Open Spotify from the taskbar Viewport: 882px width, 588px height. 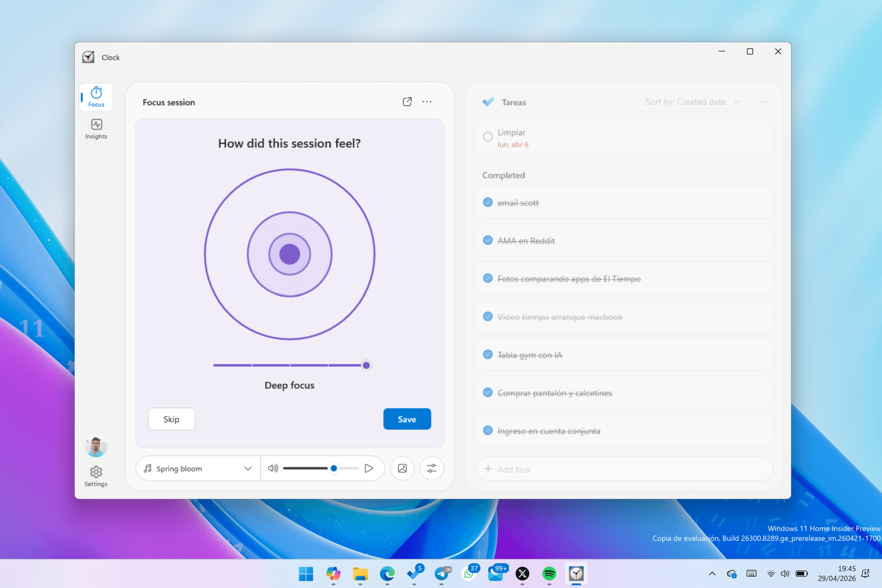coord(549,574)
